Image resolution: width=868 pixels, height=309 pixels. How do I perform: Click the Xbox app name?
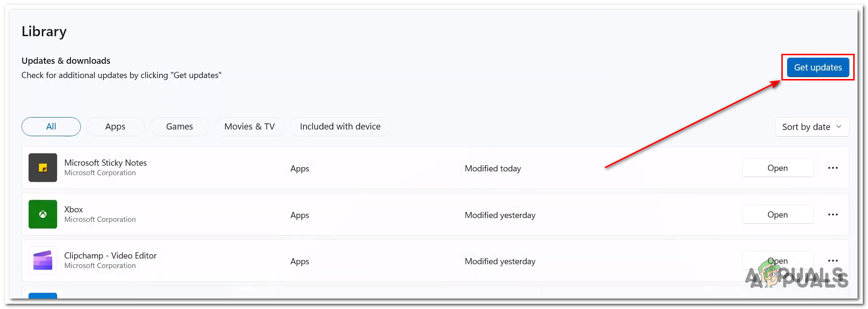73,209
